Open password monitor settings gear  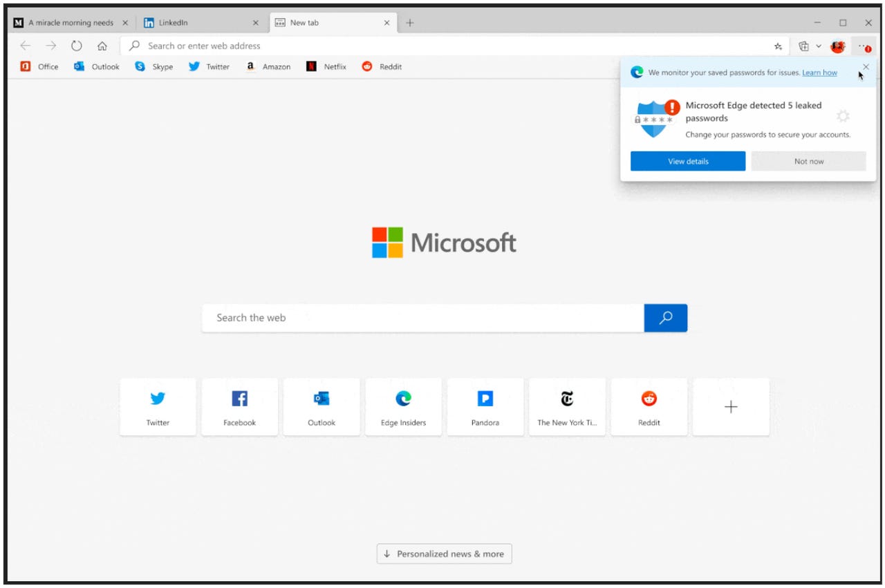pos(843,116)
